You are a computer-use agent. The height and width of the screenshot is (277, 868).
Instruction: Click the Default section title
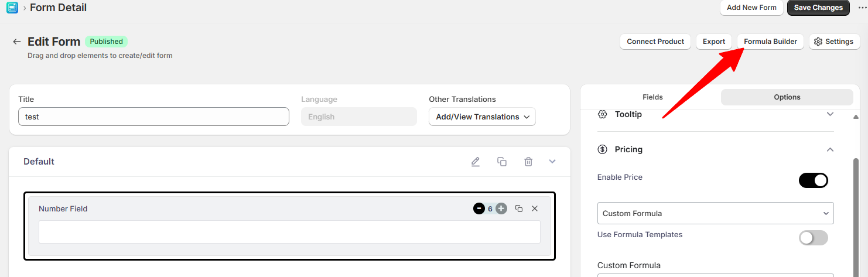pyautogui.click(x=39, y=162)
